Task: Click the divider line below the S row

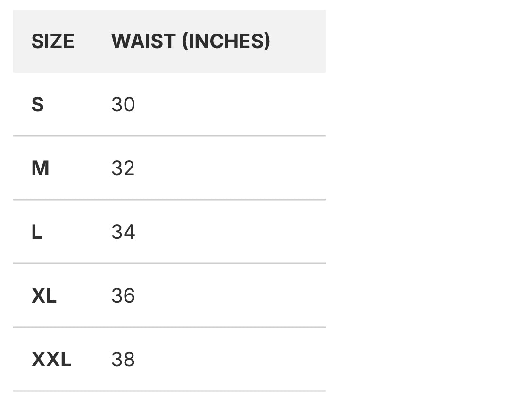Action: coord(169,136)
